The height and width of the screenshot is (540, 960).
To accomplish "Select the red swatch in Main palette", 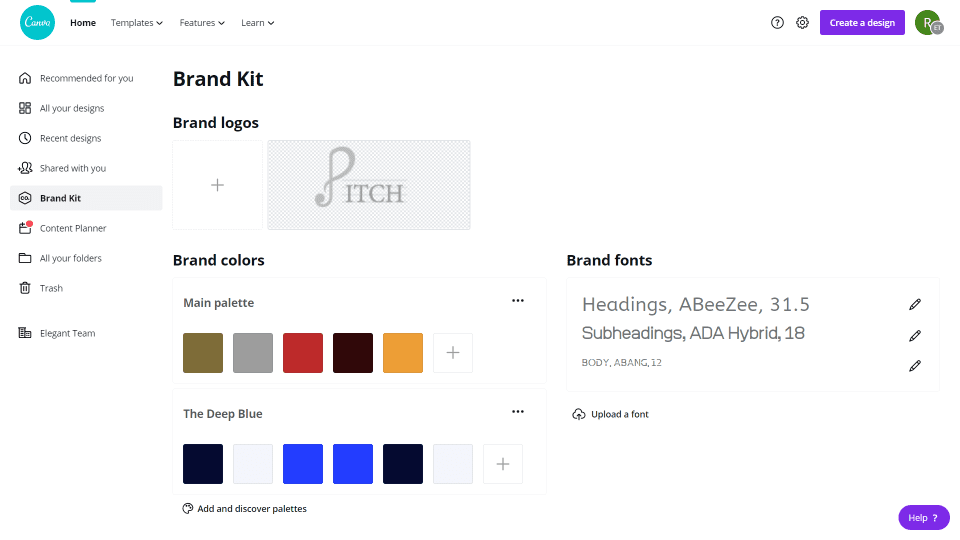I will coord(303,353).
